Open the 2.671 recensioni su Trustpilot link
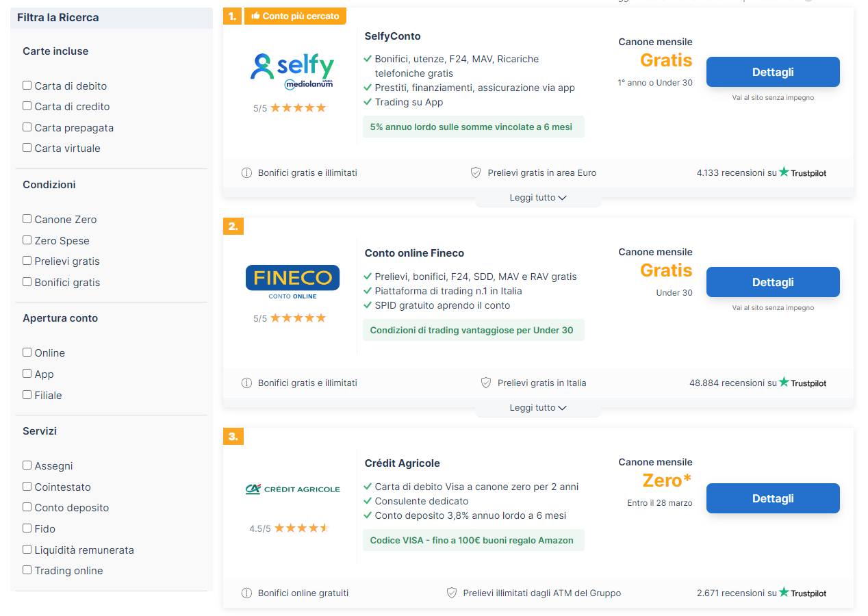Image resolution: width=868 pixels, height=616 pixels. pos(761,593)
